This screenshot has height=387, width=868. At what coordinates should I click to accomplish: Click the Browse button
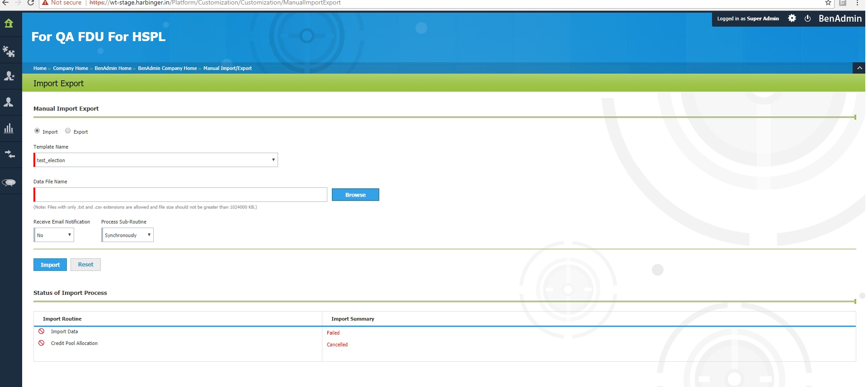click(355, 195)
